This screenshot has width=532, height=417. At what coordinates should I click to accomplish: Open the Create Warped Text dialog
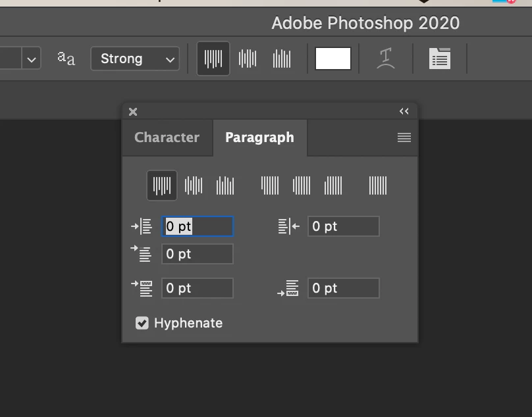386,59
